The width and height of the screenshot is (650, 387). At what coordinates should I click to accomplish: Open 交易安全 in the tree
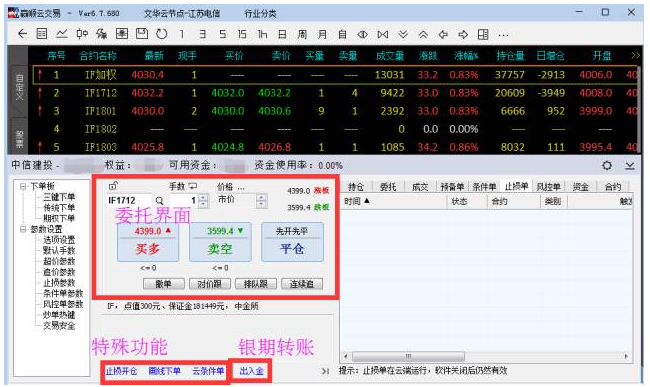tap(59, 326)
